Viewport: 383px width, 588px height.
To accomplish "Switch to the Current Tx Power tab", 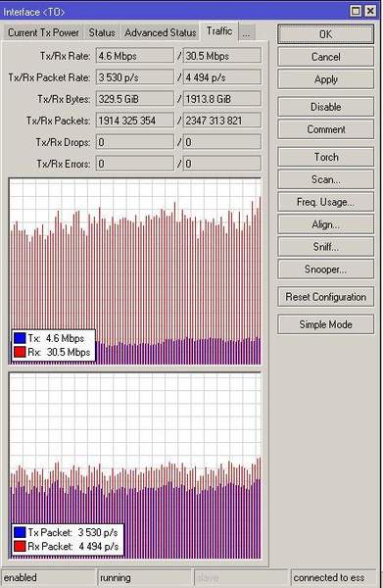I will pos(43,32).
